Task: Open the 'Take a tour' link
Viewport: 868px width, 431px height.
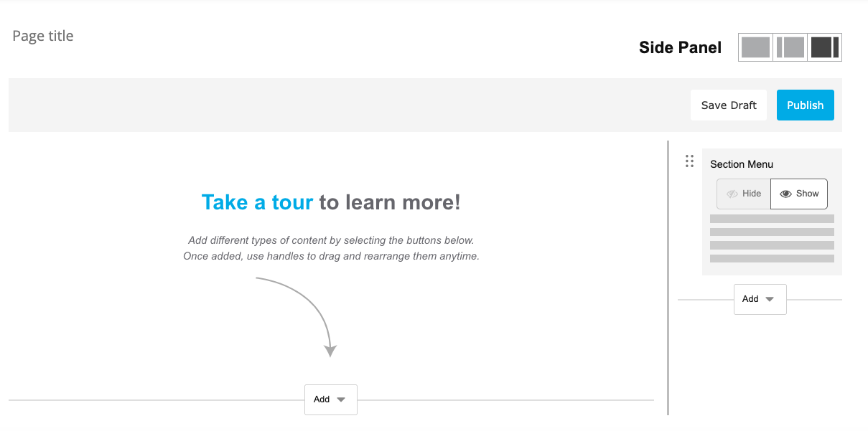Action: click(257, 202)
